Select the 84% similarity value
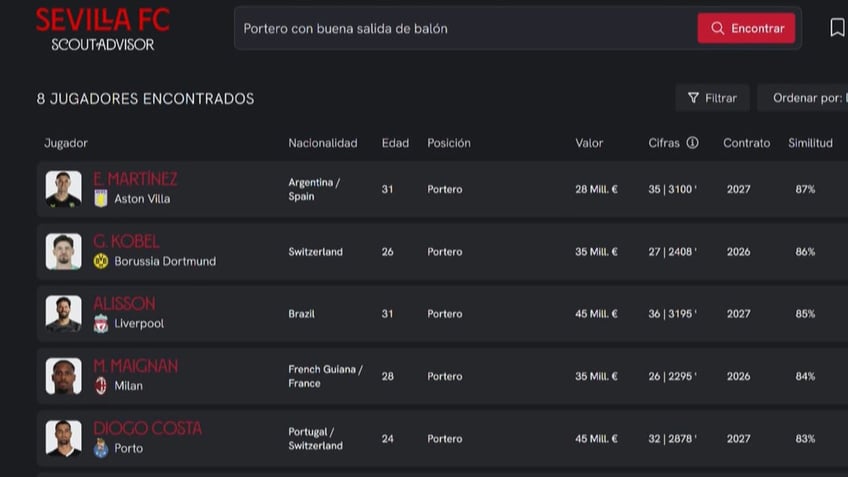The height and width of the screenshot is (477, 848). [805, 376]
